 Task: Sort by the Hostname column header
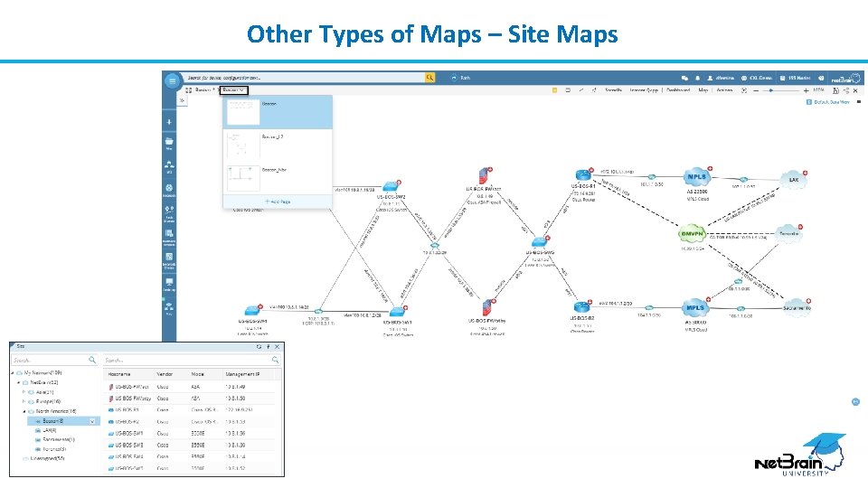(x=119, y=374)
